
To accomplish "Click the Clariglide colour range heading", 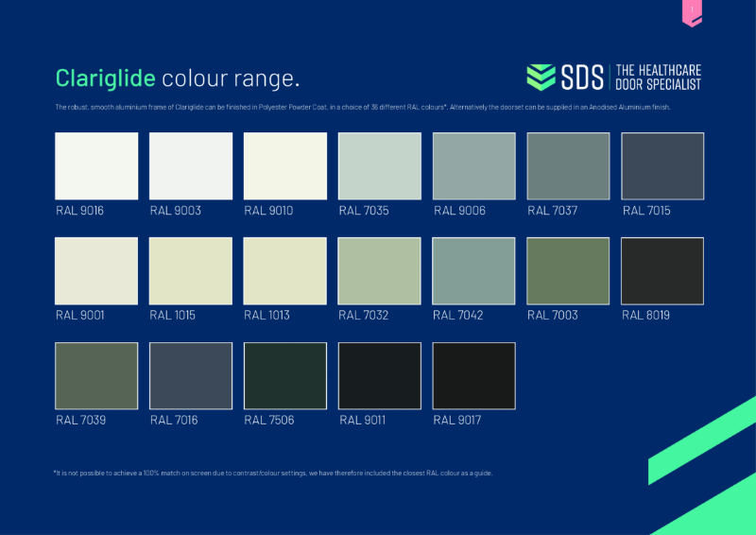I will point(178,78).
